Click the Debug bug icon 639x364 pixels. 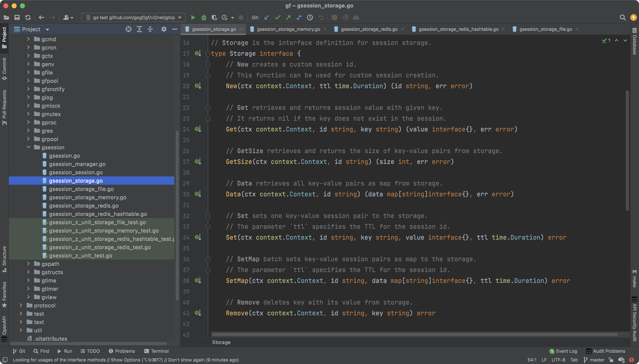[204, 17]
